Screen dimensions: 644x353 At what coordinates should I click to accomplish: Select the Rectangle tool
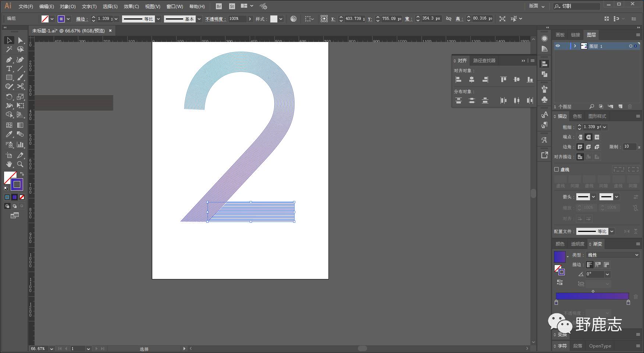coord(9,78)
